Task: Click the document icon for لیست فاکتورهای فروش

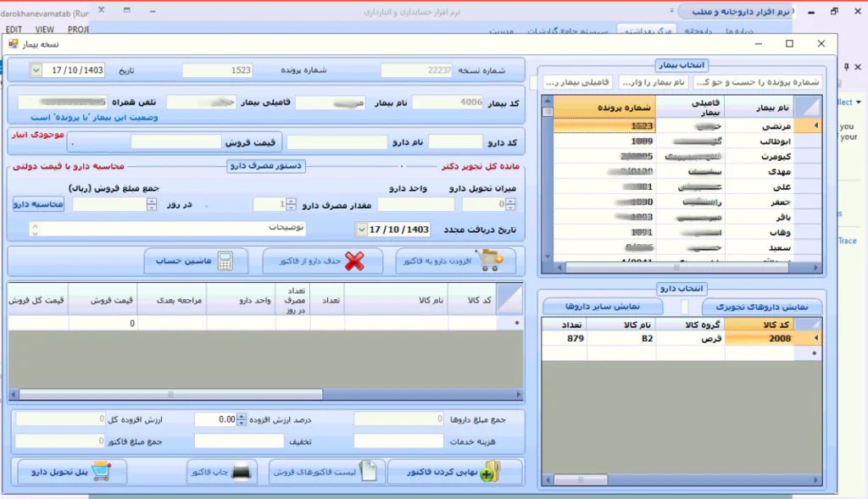Action: tap(368, 471)
